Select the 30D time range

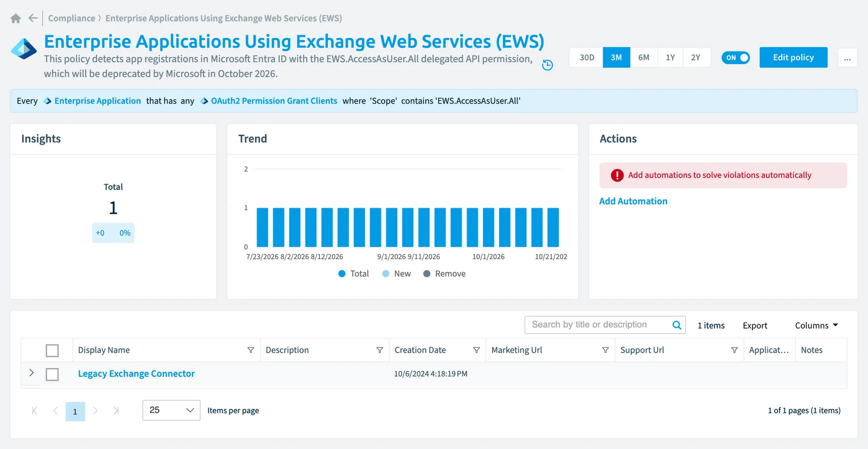(x=586, y=57)
